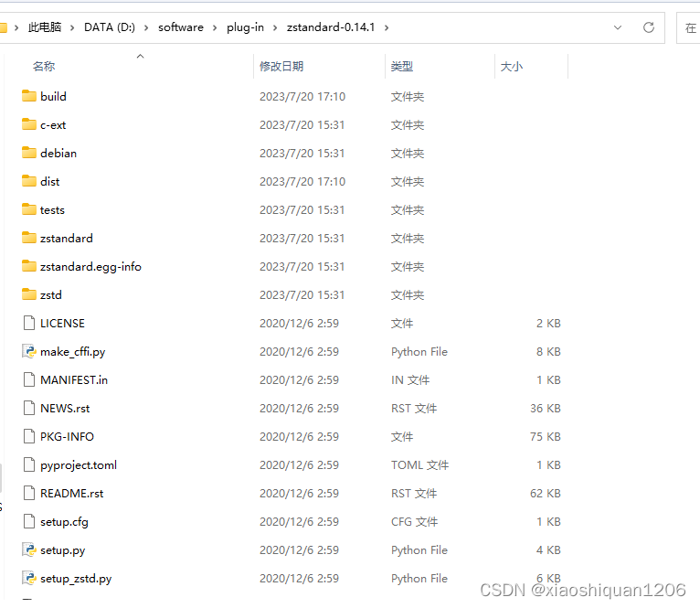Click the 75 KB size of PKG-INFO
This screenshot has width=700, height=608.
click(x=545, y=437)
